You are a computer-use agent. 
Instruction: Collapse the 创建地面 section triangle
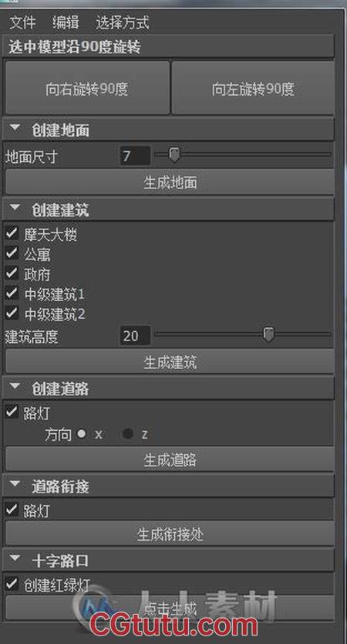(15, 129)
